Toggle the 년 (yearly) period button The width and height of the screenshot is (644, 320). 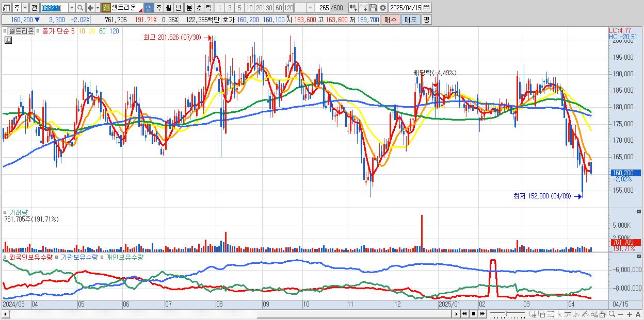click(x=178, y=8)
